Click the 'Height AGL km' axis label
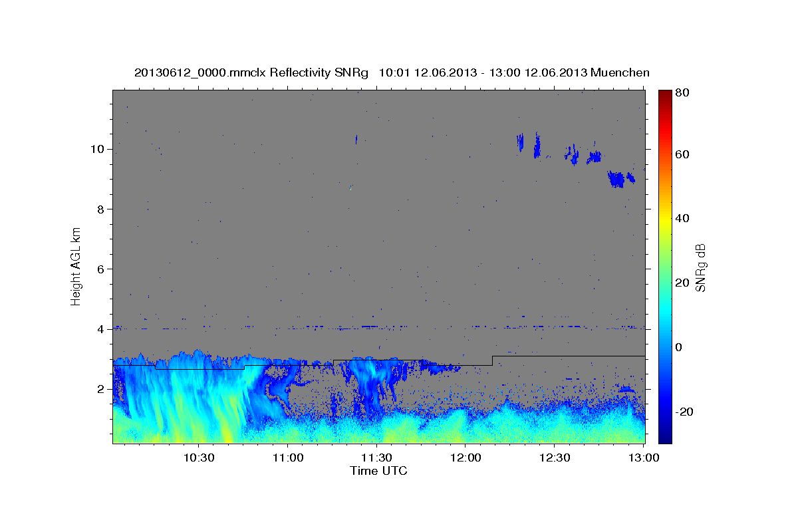This screenshot has width=798, height=532. (76, 267)
